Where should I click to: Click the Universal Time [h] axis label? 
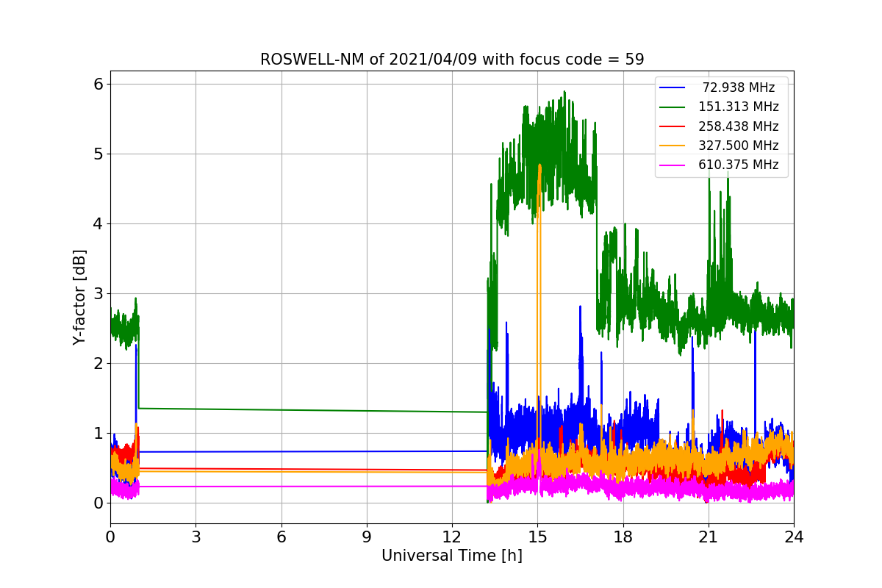click(x=452, y=556)
